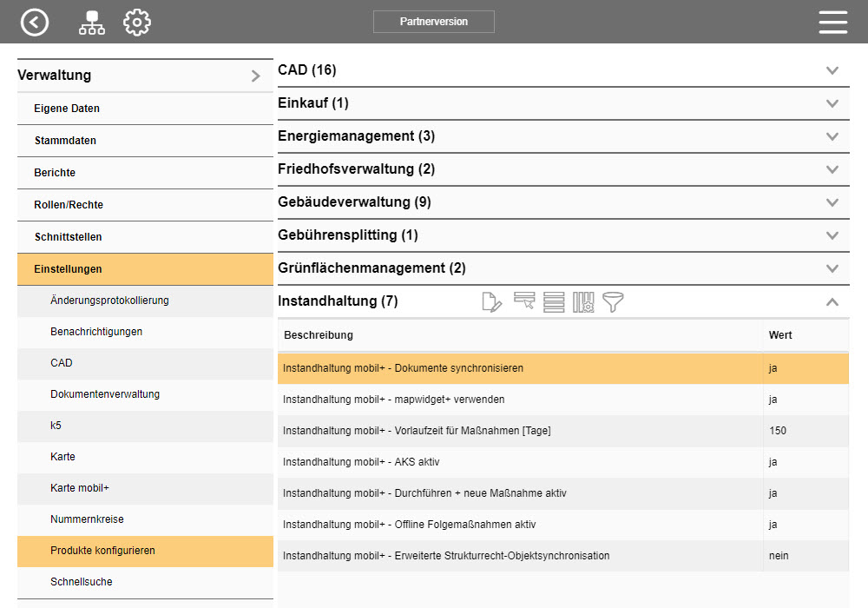Screen dimensions: 868x608
Task: Activate the filter funnel icon
Action: [x=614, y=302]
